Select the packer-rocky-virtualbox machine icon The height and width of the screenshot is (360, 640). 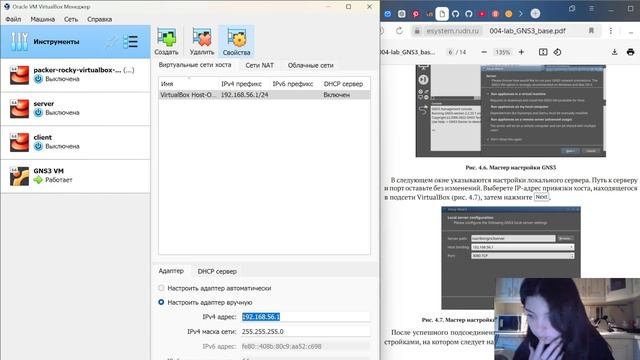point(19,75)
